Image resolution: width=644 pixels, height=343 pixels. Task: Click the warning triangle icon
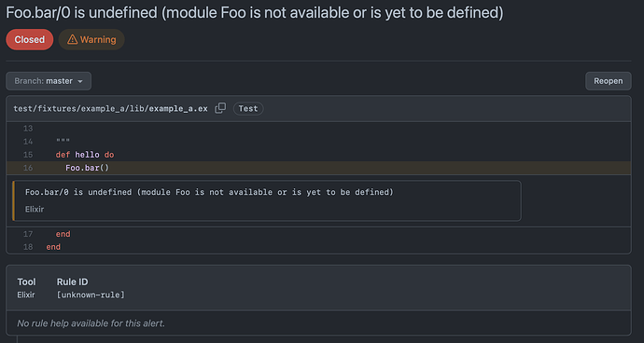[72, 39]
